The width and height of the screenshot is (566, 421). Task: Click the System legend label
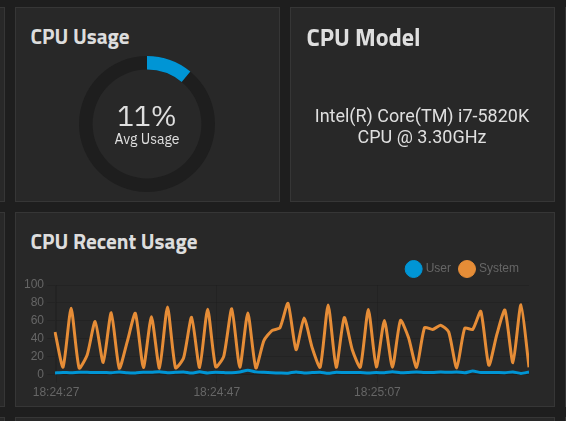click(x=499, y=268)
